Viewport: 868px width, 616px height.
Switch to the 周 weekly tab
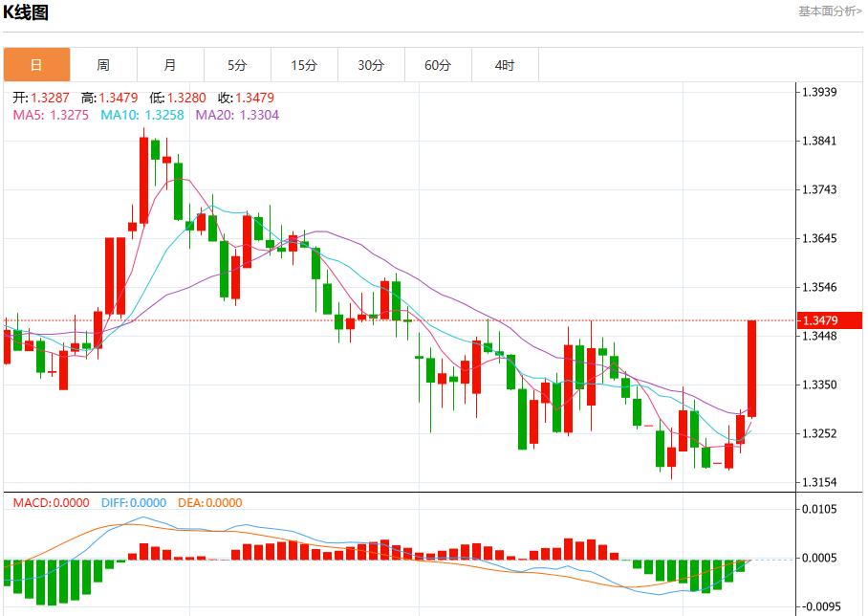point(103,65)
